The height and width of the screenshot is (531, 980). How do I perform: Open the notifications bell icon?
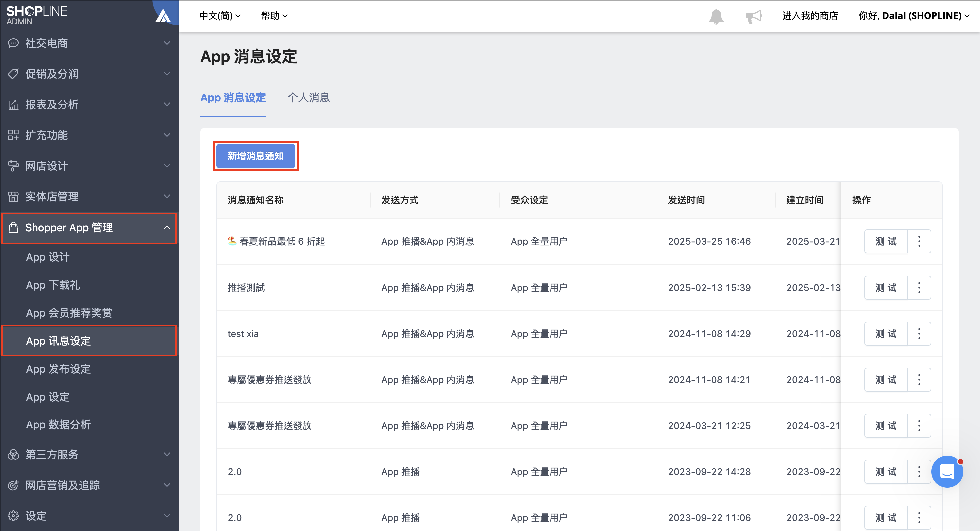716,16
